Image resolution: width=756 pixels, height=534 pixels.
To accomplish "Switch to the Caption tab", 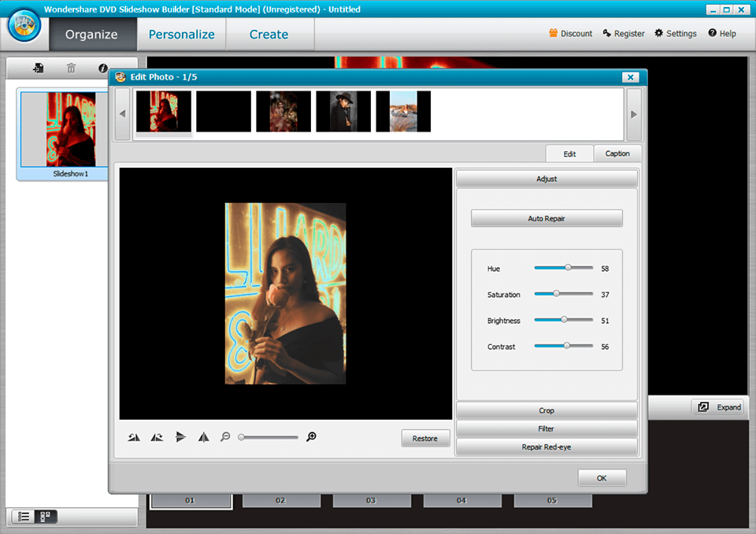I will click(x=617, y=153).
